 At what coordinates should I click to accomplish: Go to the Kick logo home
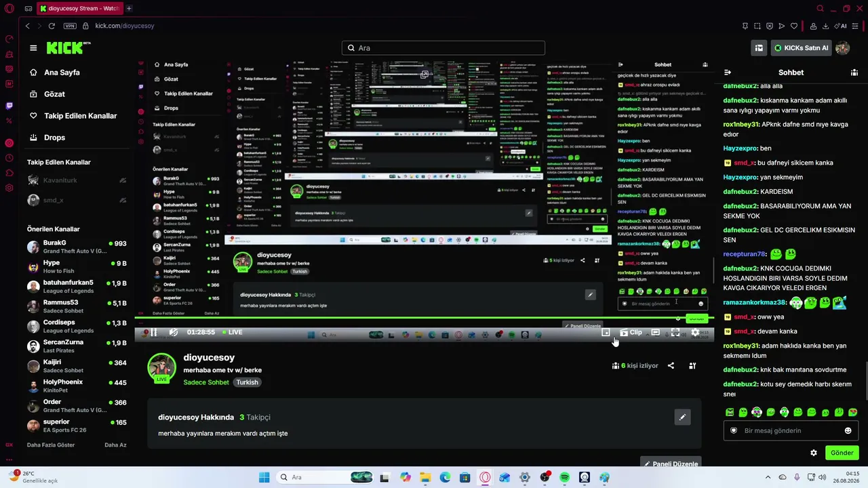tap(68, 47)
